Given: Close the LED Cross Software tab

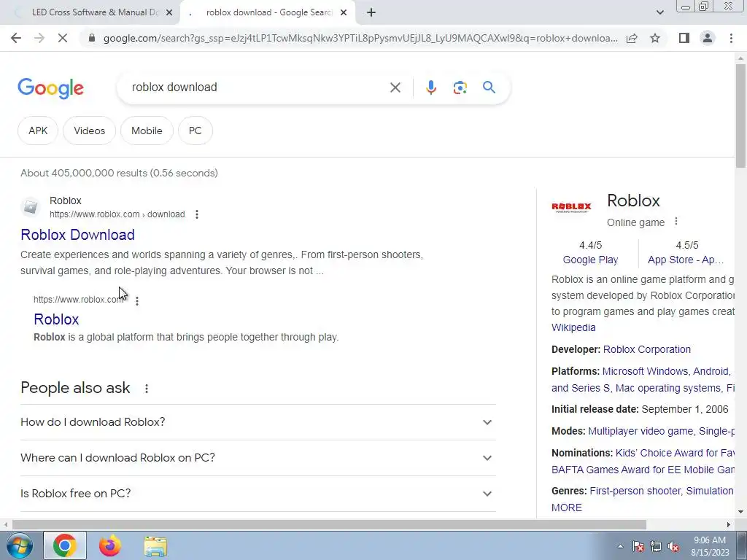Looking at the screenshot, I should click(x=169, y=13).
